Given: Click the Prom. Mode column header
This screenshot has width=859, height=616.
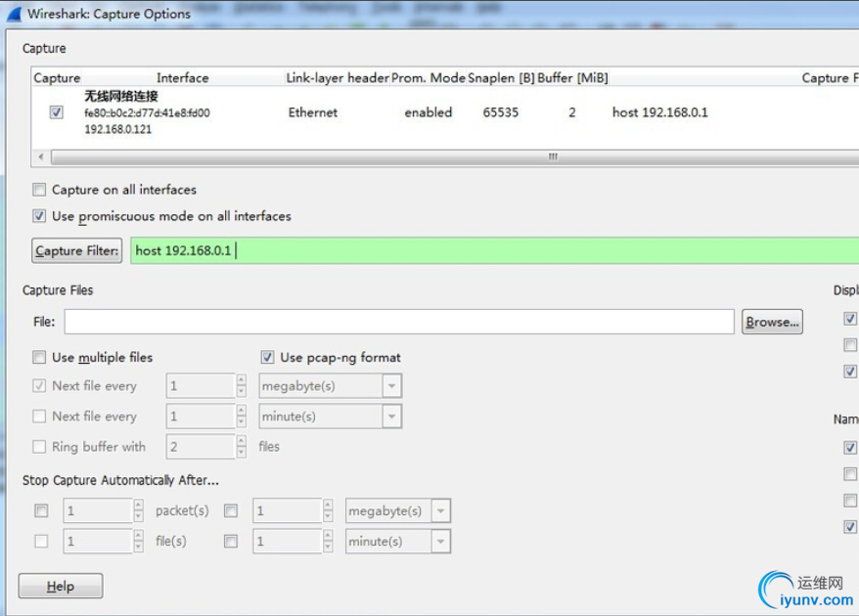Looking at the screenshot, I should pyautogui.click(x=429, y=78).
